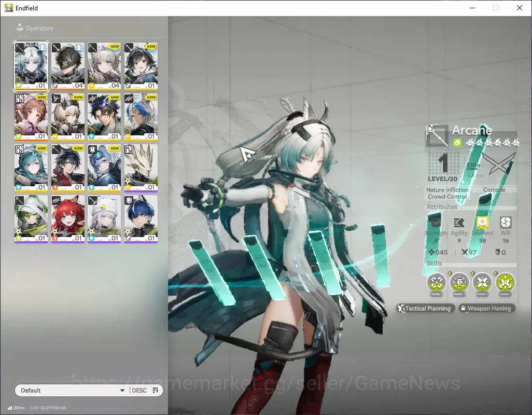Select the operator with sunglasses on his head
The image size is (532, 415).
coord(104,117)
